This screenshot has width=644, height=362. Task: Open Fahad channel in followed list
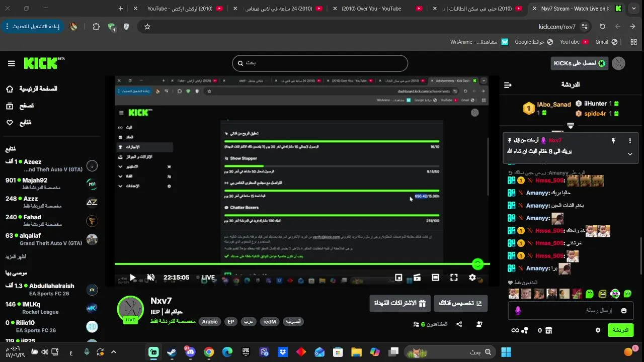(50, 220)
